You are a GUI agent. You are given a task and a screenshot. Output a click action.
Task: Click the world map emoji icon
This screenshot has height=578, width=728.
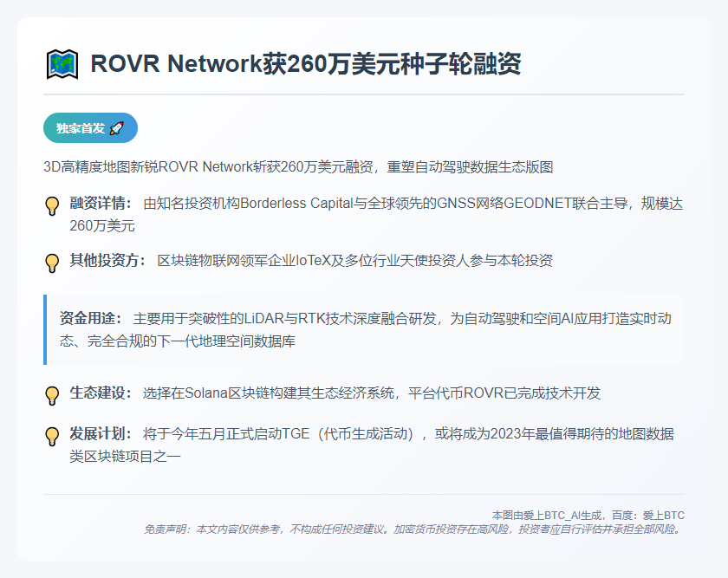[62, 64]
